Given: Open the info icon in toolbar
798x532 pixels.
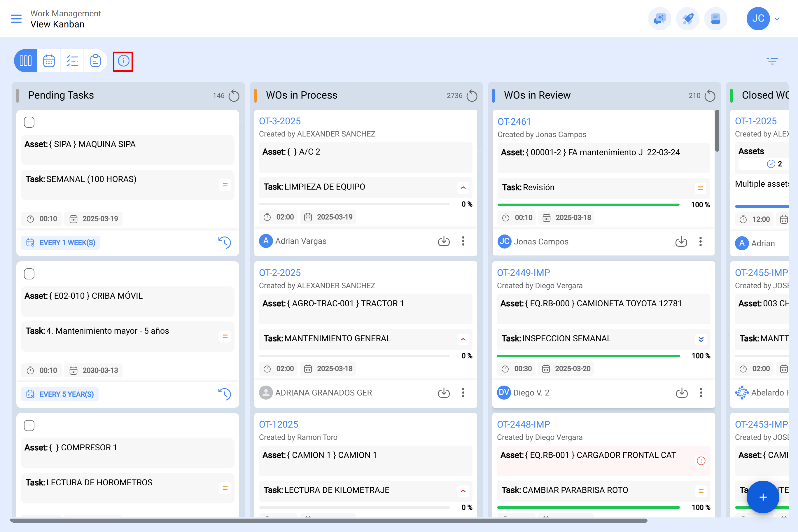Looking at the screenshot, I should click(x=123, y=61).
